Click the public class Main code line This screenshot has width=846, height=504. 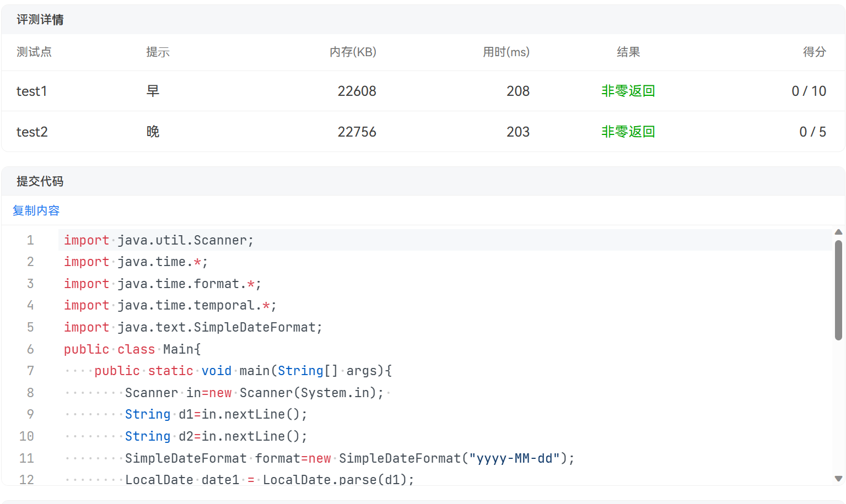click(x=132, y=349)
